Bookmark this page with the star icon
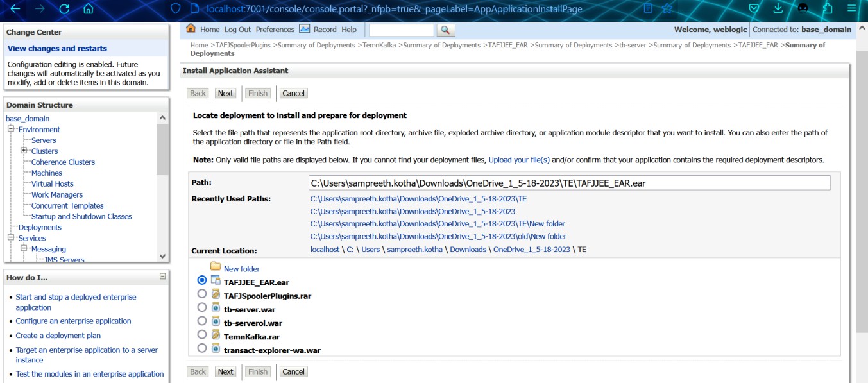868x383 pixels. 667,9
